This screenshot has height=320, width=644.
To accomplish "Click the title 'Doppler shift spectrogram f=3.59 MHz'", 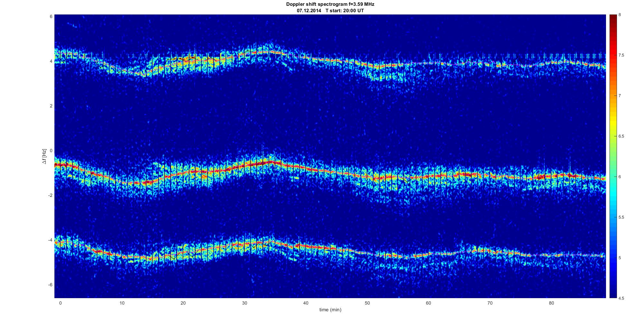I will [x=330, y=5].
